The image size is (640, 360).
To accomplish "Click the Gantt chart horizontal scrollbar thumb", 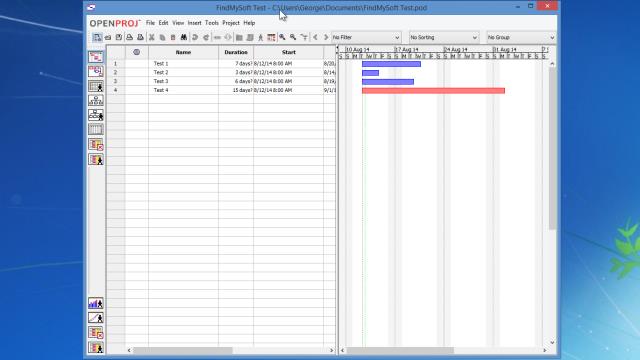I will click(x=400, y=351).
